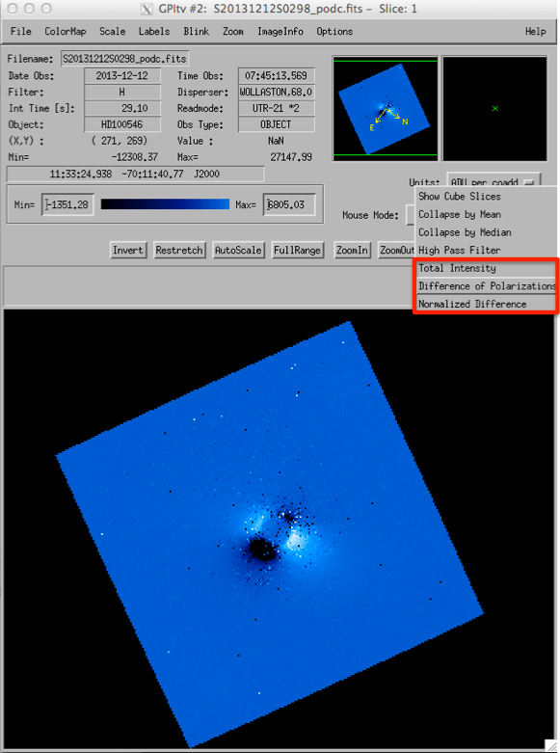The width and height of the screenshot is (560, 753).
Task: Open the Units dropdown menu
Action: tap(493, 182)
